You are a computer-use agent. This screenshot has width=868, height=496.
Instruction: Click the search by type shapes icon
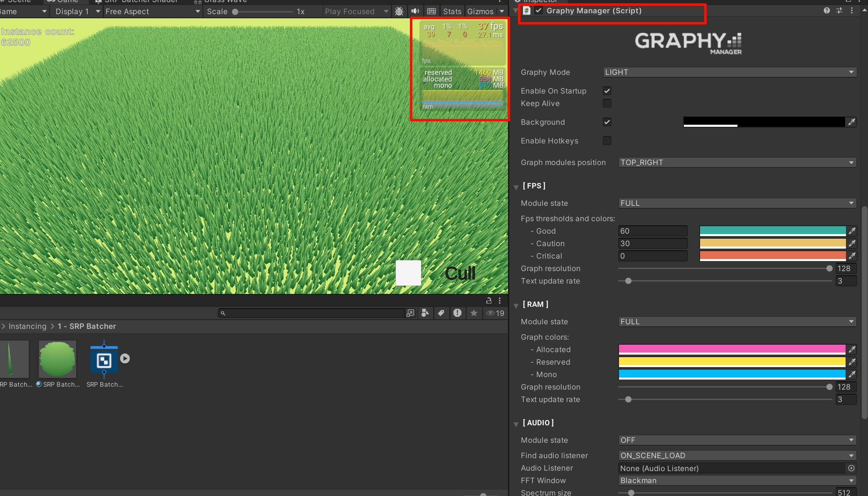425,313
